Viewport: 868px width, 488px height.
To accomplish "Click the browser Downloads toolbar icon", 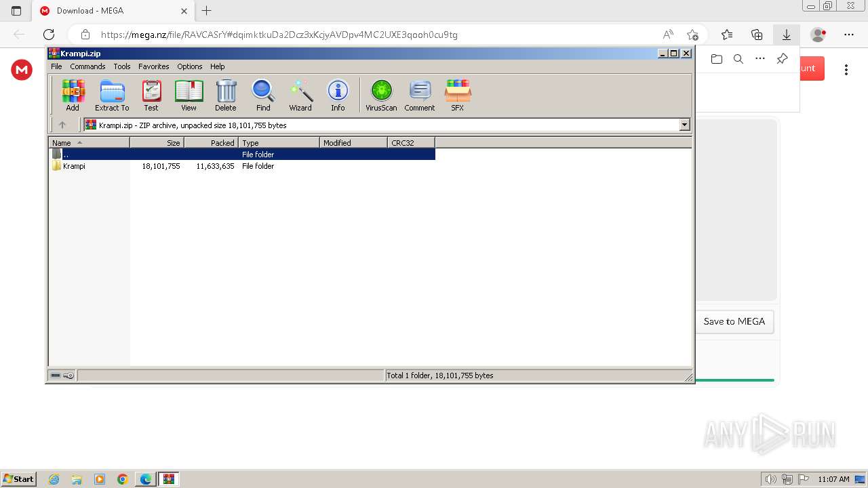I will click(787, 35).
